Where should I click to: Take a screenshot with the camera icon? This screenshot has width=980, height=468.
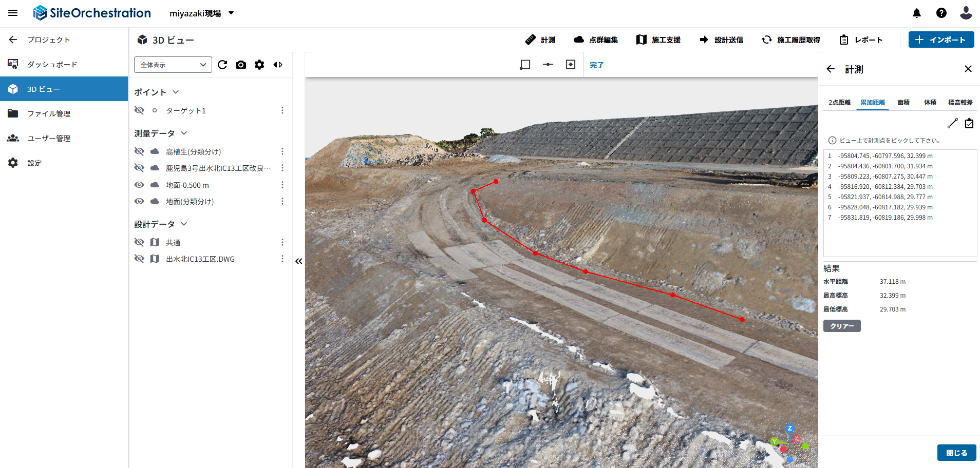pyautogui.click(x=241, y=65)
